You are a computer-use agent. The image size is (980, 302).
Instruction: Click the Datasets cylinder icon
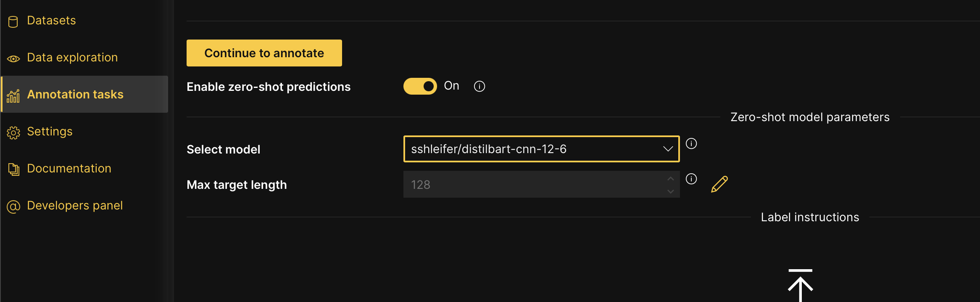(x=13, y=21)
